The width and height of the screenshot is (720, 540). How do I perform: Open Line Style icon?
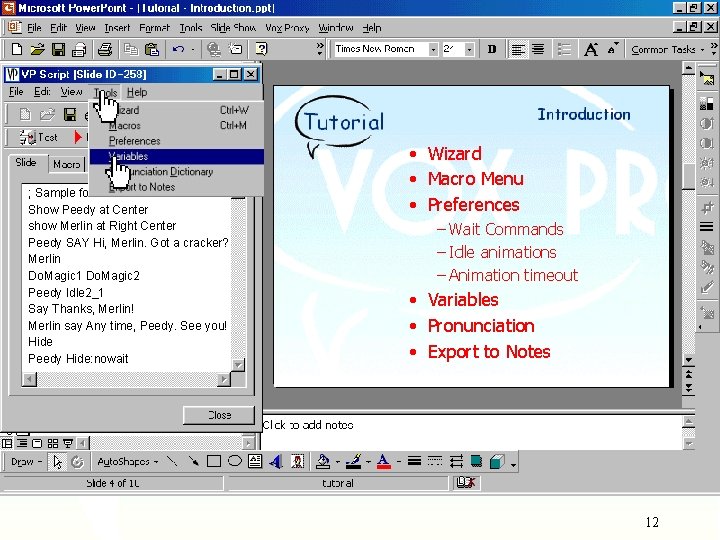tap(414, 461)
